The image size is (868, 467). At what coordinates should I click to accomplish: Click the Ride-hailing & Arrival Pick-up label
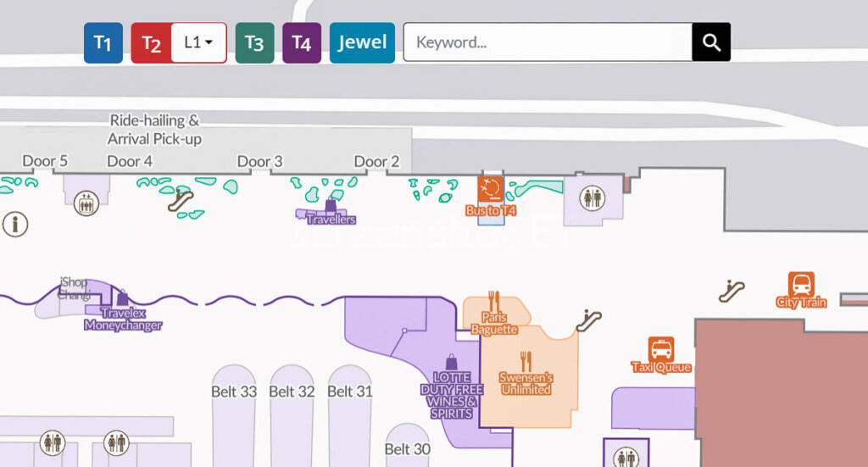pos(154,130)
